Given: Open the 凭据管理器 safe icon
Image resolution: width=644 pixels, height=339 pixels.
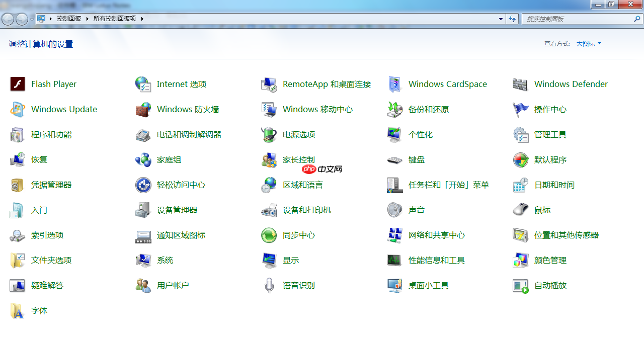Looking at the screenshot, I should pos(18,185).
